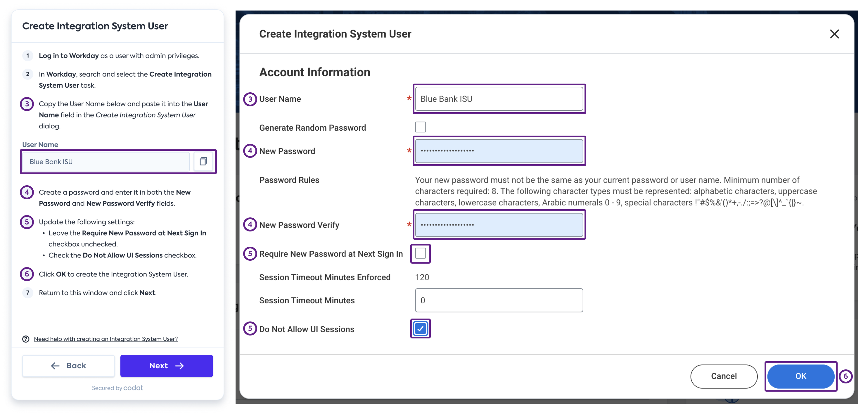
Task: Open the Integration System User help link
Action: click(106, 339)
